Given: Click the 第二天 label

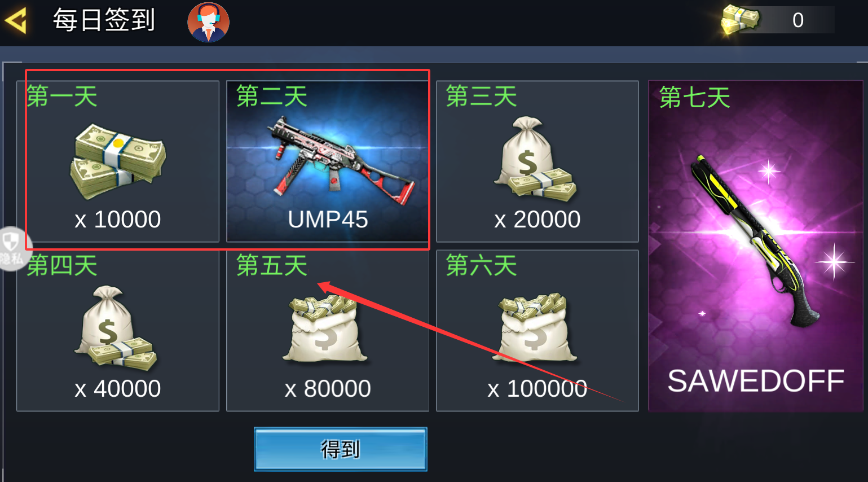Looking at the screenshot, I should [272, 96].
